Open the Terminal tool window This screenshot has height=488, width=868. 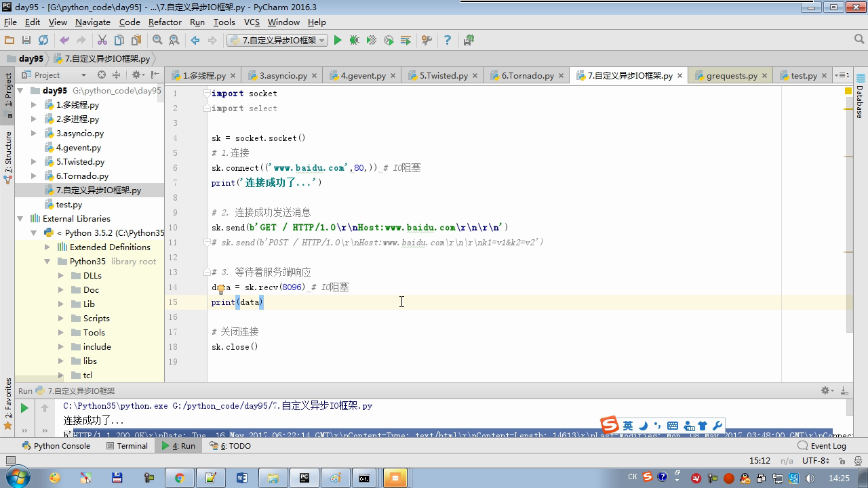(x=127, y=446)
